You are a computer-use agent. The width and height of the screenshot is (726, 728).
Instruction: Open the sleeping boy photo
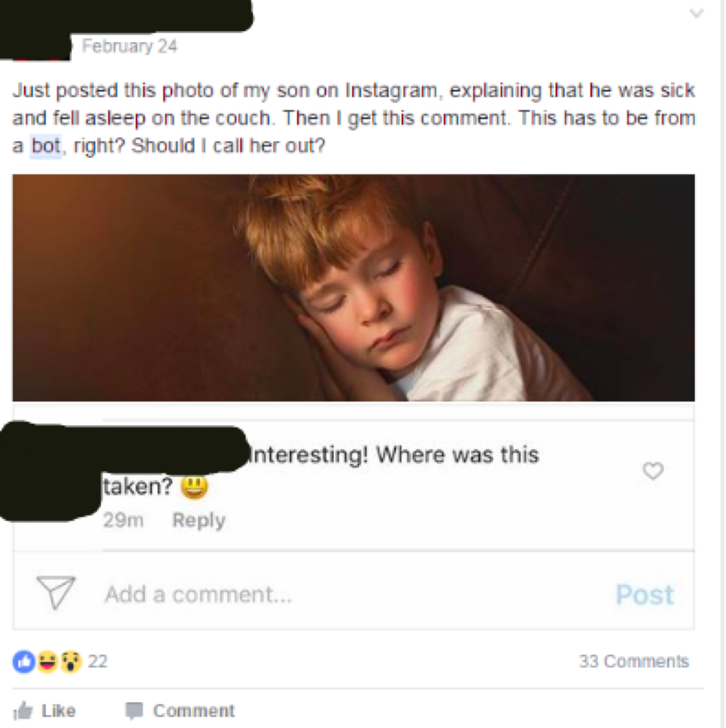pyautogui.click(x=353, y=287)
